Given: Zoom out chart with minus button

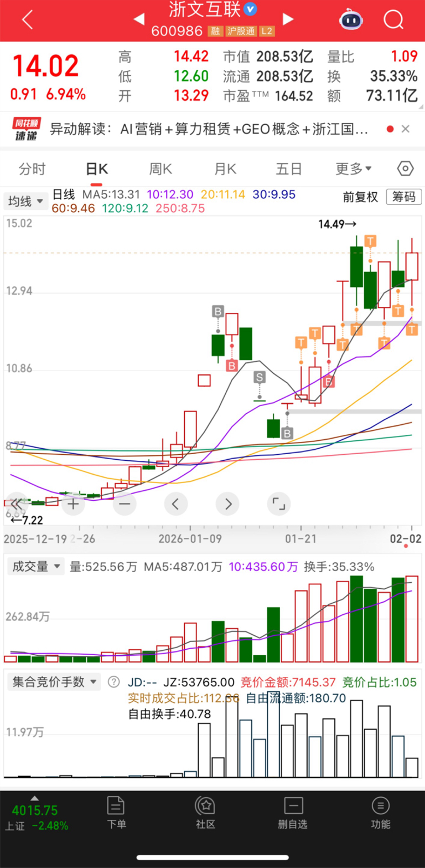Looking at the screenshot, I should (124, 504).
